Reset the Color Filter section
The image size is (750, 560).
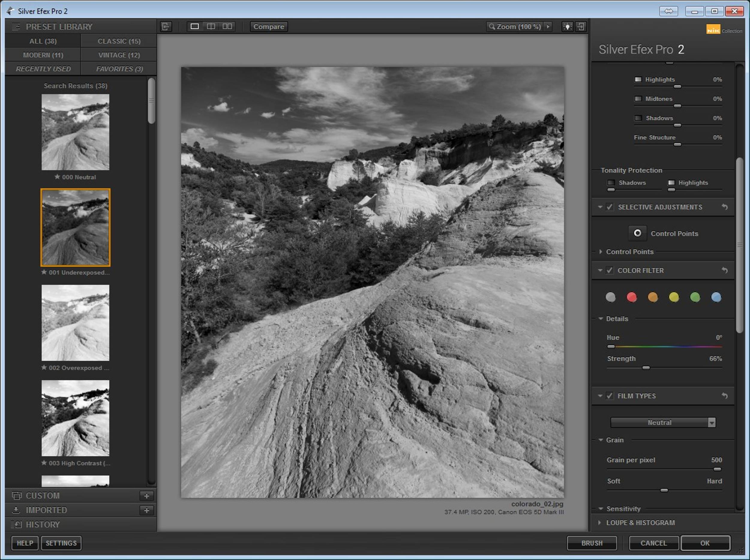click(x=724, y=270)
